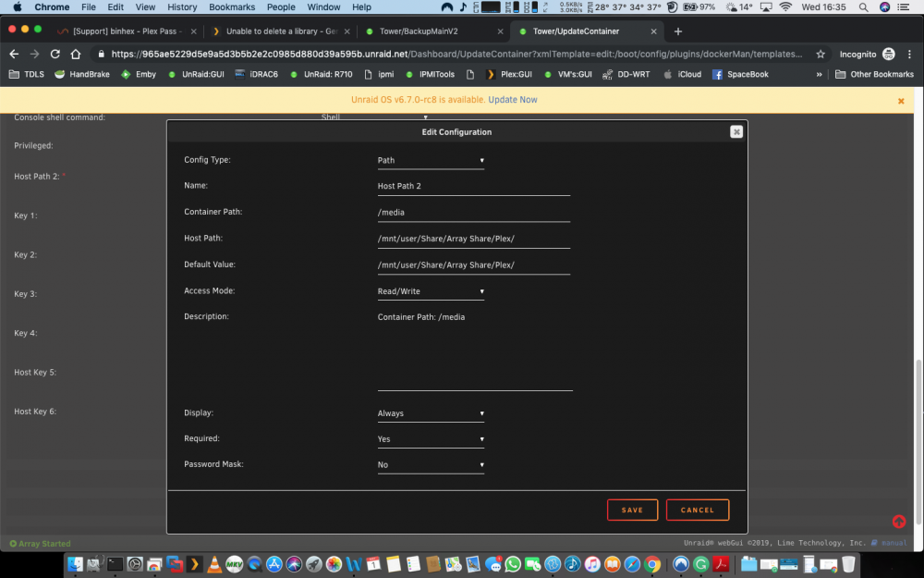Open the Apple menu
Viewport: 924px width, 578px height.
pyautogui.click(x=17, y=7)
